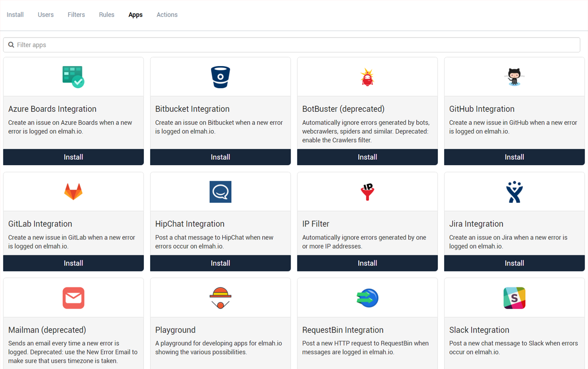Click the Mailman envelope icon
This screenshot has height=369, width=588.
pos(73,298)
